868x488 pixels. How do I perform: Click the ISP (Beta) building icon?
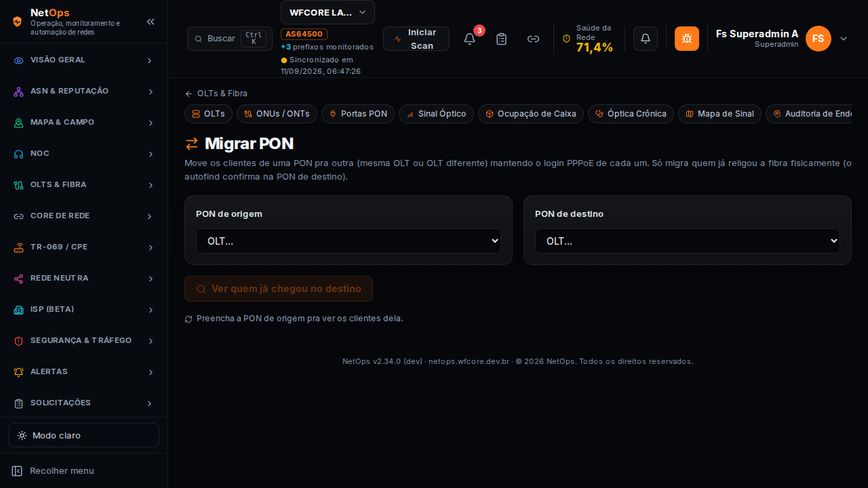tap(19, 310)
